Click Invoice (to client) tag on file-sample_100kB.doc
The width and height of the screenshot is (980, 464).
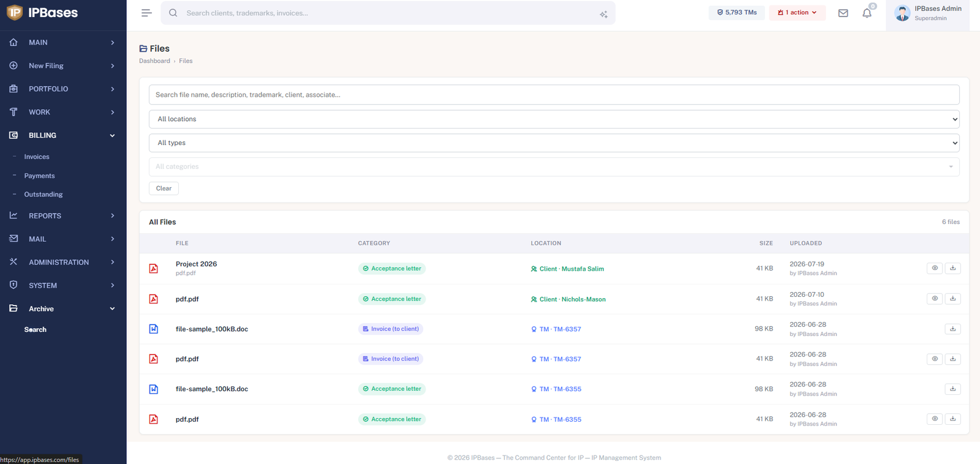tap(391, 329)
